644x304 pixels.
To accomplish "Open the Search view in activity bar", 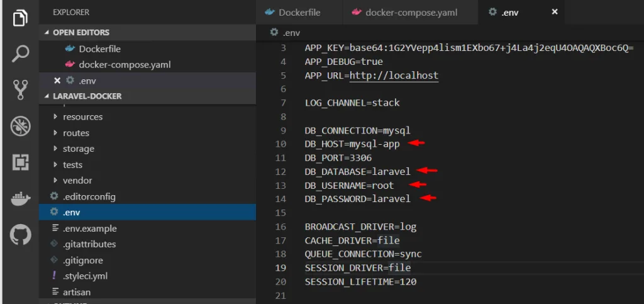I will (21, 53).
